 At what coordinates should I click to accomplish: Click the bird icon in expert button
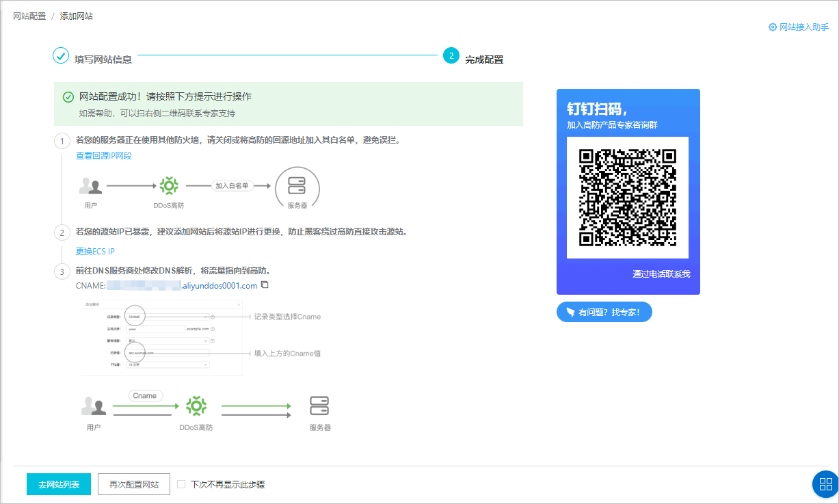click(570, 312)
